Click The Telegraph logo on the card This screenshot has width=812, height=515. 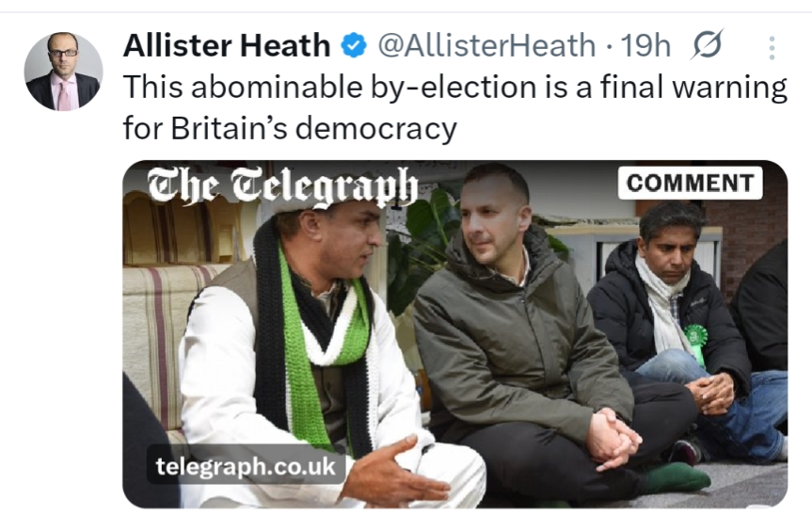[x=283, y=187]
